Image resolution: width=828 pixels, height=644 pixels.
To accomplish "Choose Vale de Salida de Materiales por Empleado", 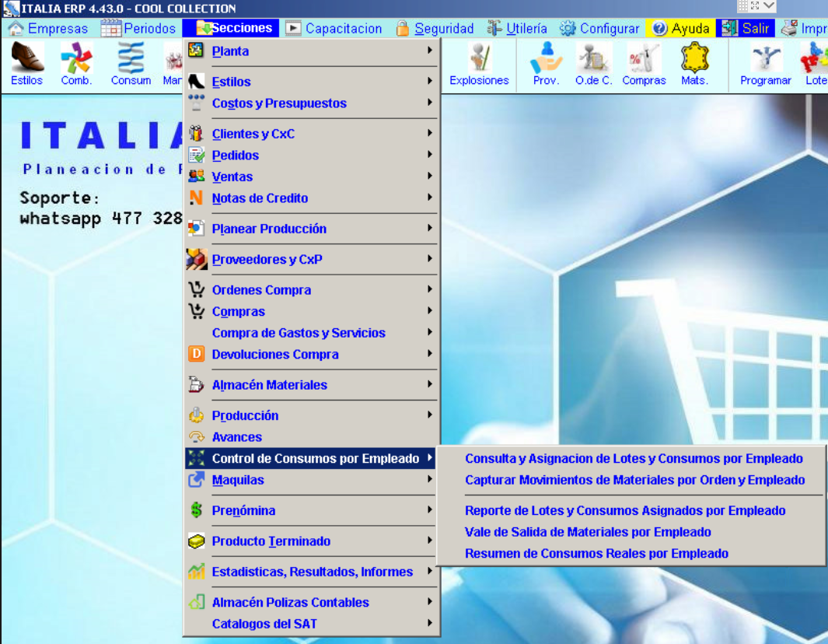I will tap(588, 531).
